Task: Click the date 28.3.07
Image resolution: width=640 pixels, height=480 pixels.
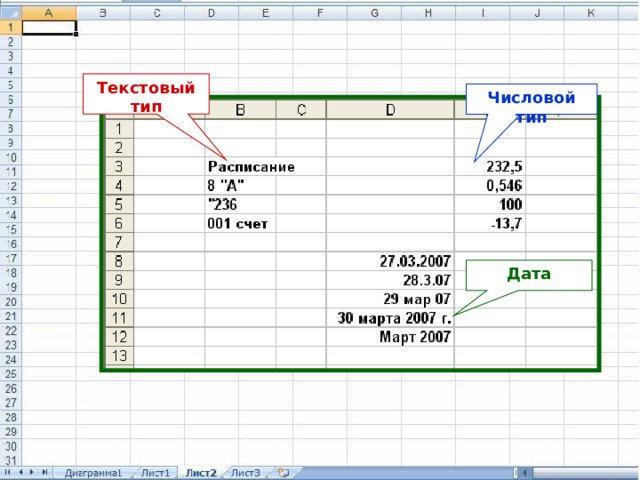Action: 427,280
